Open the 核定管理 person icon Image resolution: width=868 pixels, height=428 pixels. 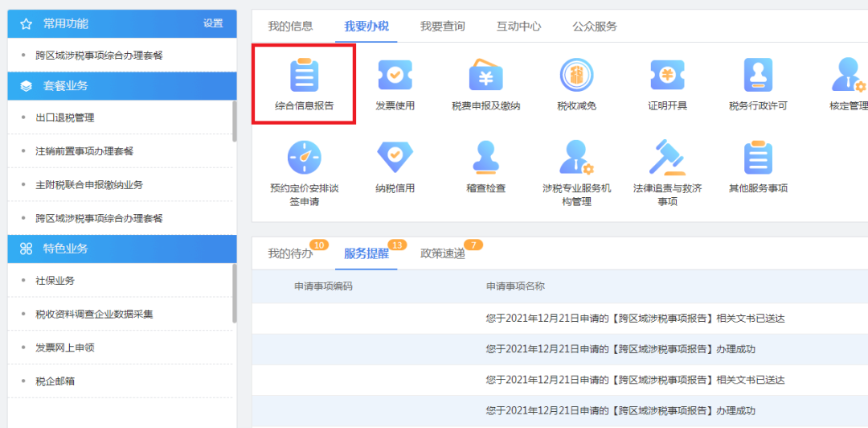coord(849,75)
